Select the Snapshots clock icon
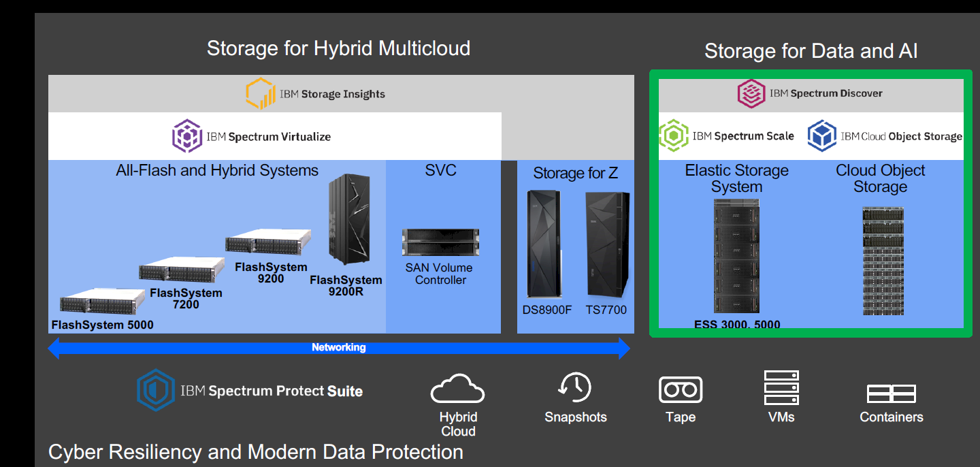The width and height of the screenshot is (980, 467). pos(574,387)
